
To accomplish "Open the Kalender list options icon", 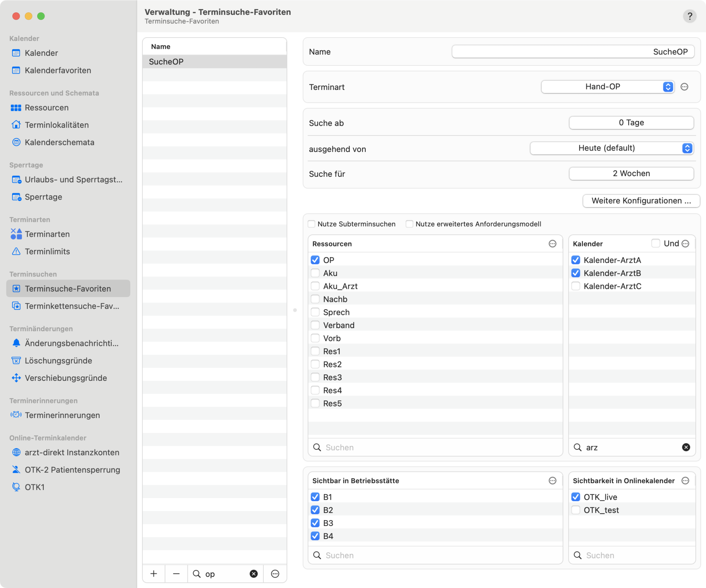I will click(686, 244).
